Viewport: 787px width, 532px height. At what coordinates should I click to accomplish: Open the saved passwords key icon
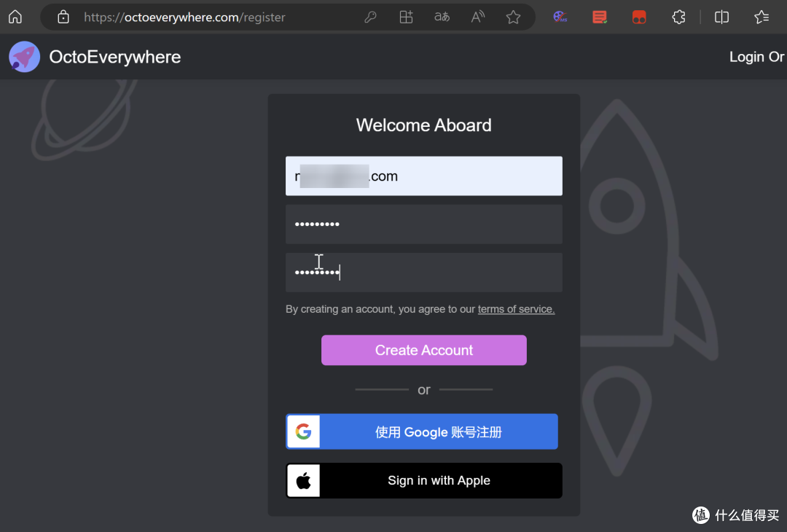click(x=370, y=17)
